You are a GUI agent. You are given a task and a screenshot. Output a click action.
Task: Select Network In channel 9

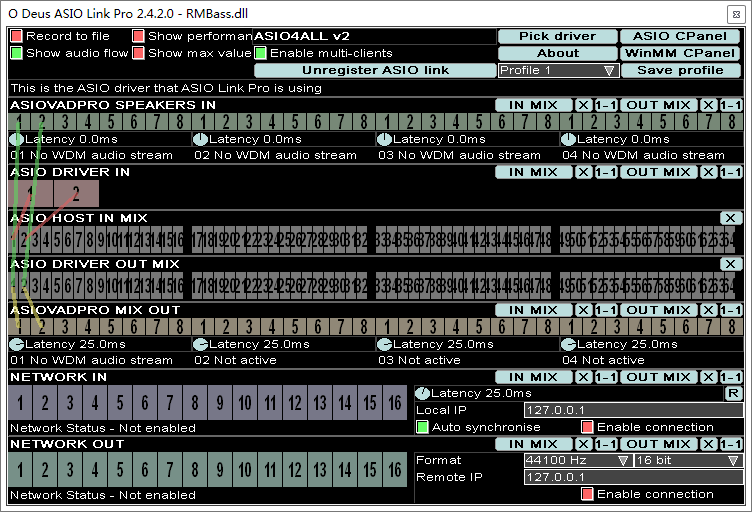(220, 403)
